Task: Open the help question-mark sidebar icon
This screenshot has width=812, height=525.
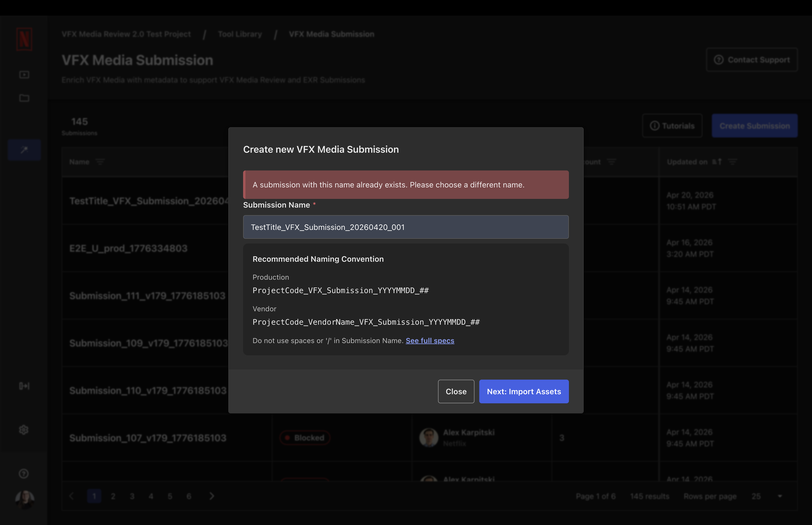Action: tap(24, 473)
